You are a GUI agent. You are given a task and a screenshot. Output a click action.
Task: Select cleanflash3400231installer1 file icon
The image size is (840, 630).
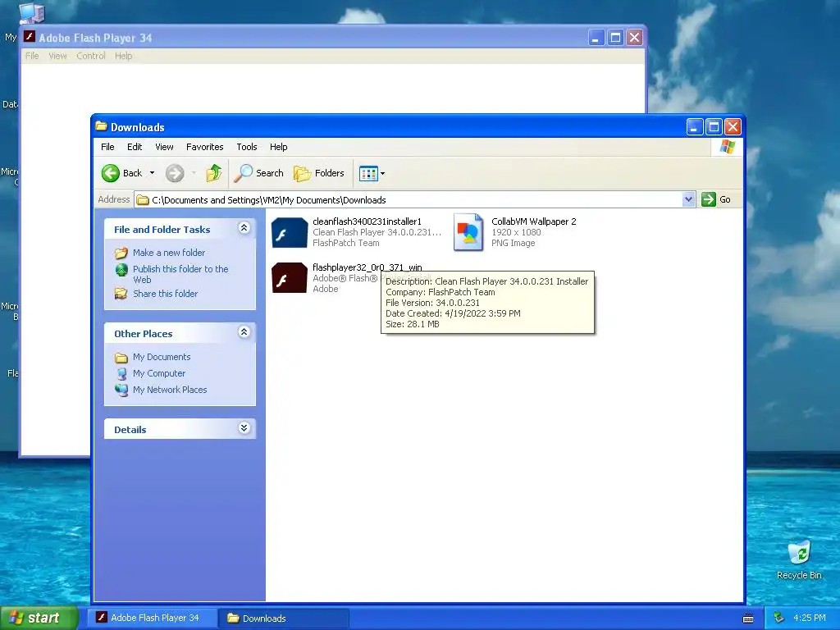(290, 232)
